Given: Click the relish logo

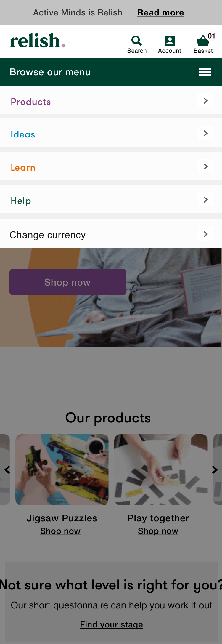Looking at the screenshot, I should tap(38, 41).
